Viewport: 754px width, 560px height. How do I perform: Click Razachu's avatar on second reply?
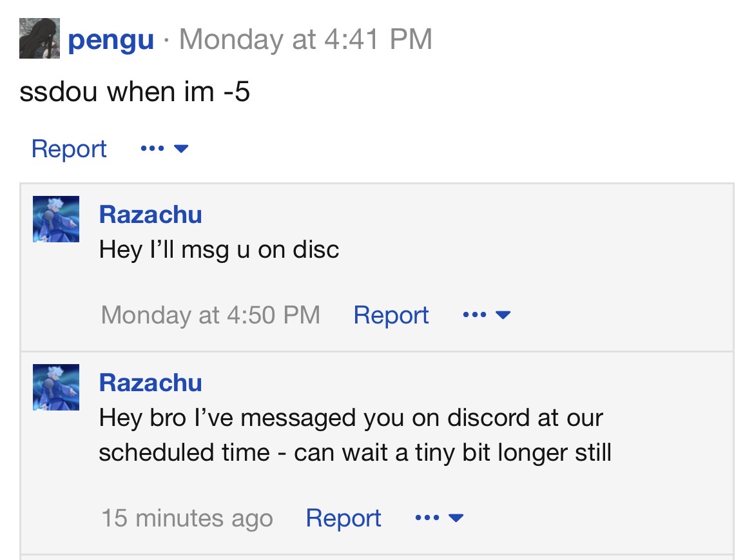click(56, 387)
